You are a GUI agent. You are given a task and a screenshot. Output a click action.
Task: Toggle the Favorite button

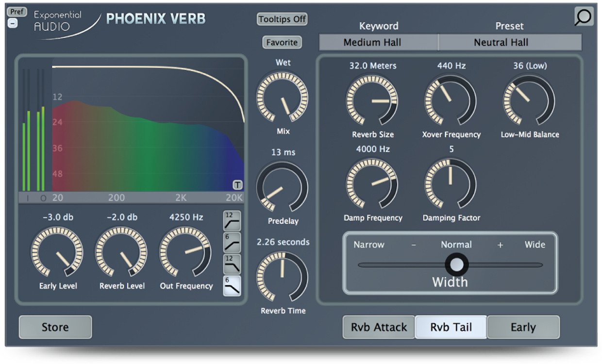[x=282, y=42]
